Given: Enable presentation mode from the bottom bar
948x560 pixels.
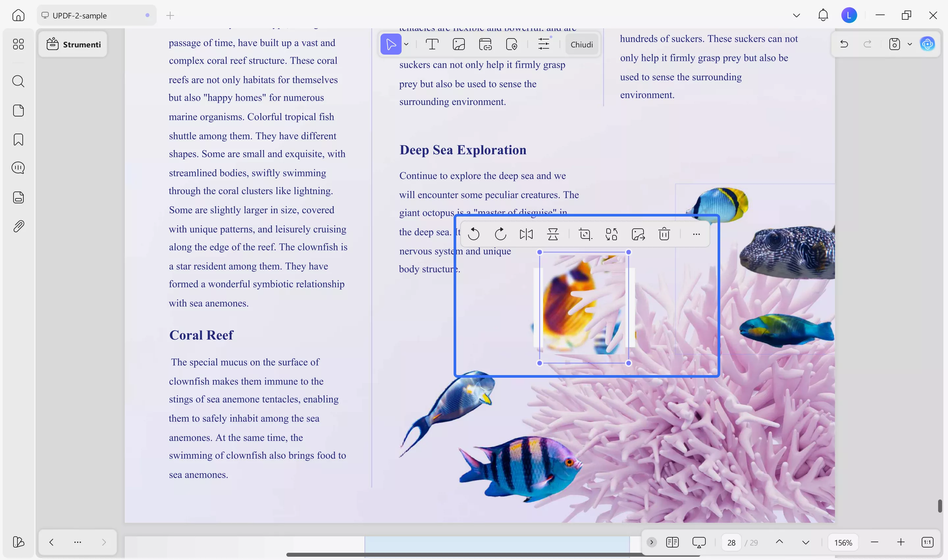Looking at the screenshot, I should (699, 542).
